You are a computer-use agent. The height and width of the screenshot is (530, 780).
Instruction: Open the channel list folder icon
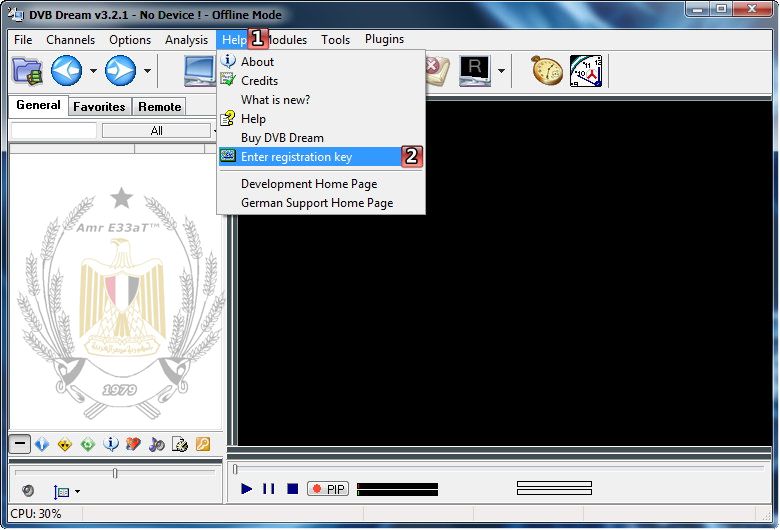tap(27, 71)
